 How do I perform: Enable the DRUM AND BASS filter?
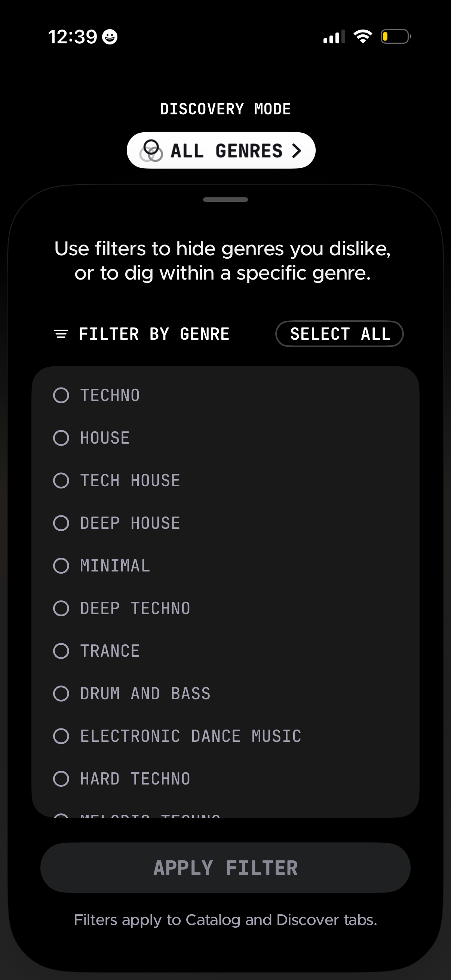[x=61, y=694]
